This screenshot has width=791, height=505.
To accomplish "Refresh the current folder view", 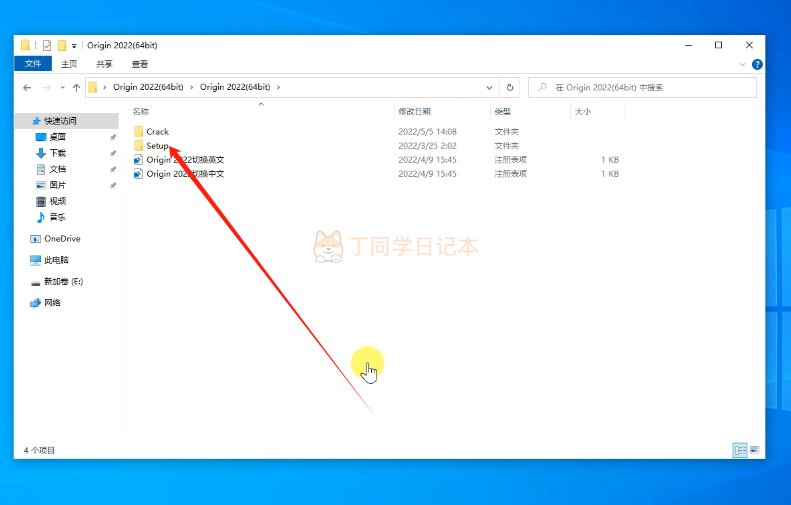I will [510, 87].
